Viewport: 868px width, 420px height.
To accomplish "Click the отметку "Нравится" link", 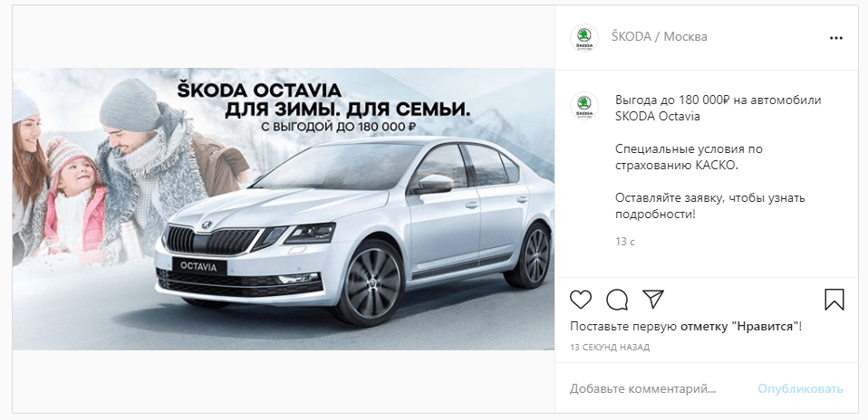I will click(x=739, y=327).
